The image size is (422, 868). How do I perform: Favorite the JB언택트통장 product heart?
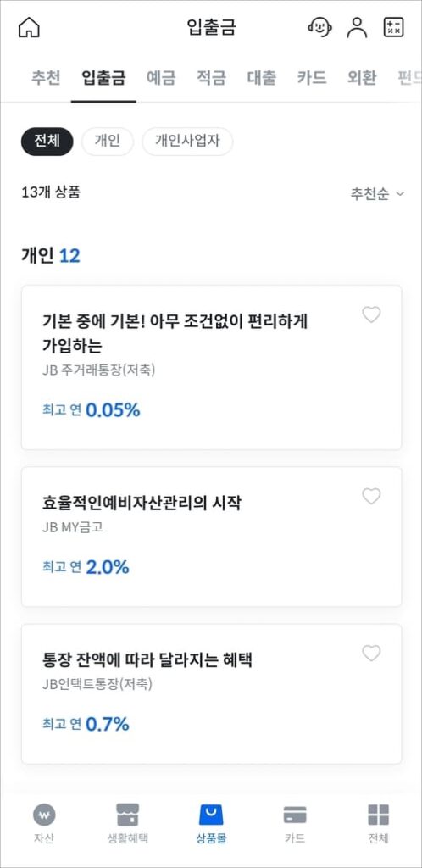click(371, 654)
